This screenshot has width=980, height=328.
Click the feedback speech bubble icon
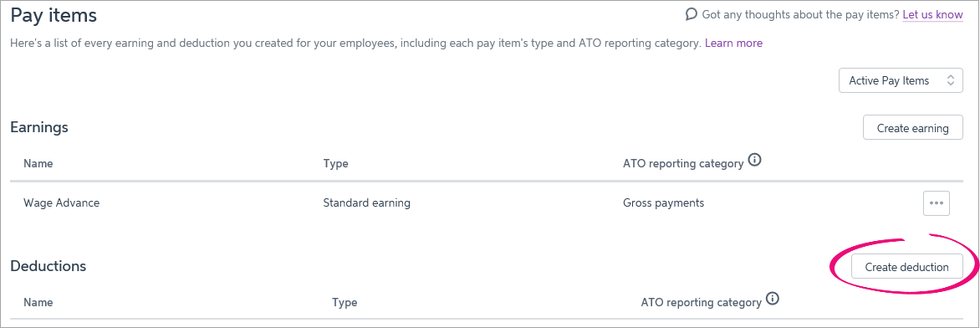point(692,14)
